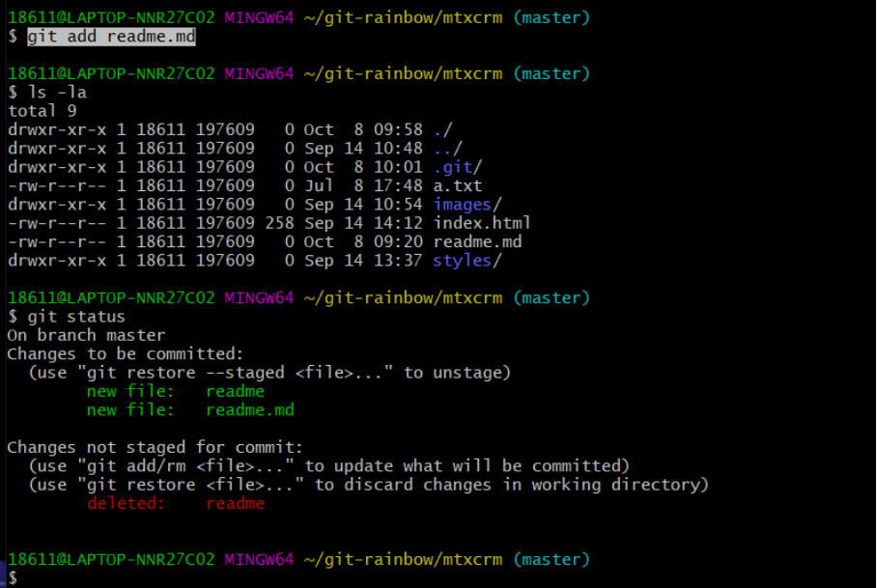Click green 'new file: readme' entry
The width and height of the screenshot is (877, 588).
(x=176, y=391)
